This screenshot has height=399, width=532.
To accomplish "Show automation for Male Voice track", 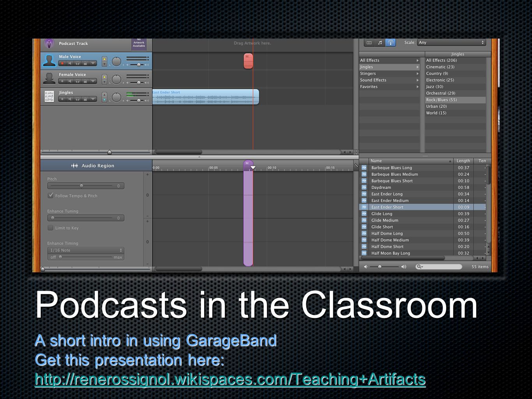I will (x=93, y=64).
